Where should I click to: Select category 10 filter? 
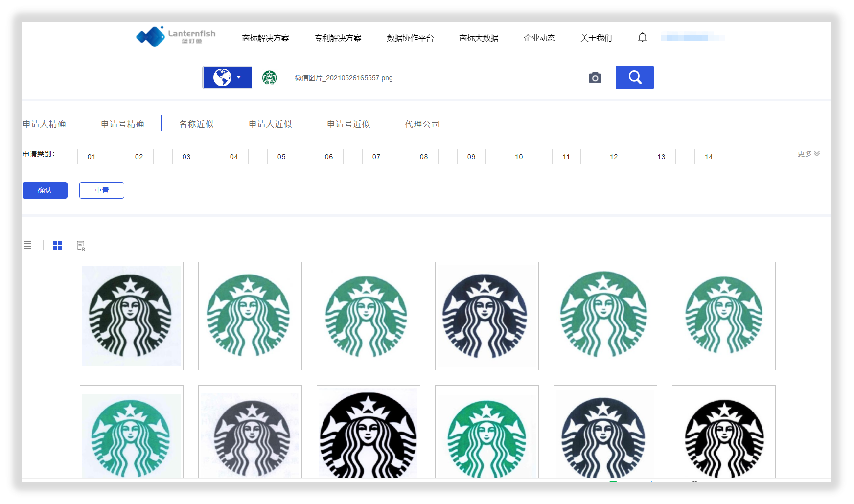pyautogui.click(x=519, y=157)
